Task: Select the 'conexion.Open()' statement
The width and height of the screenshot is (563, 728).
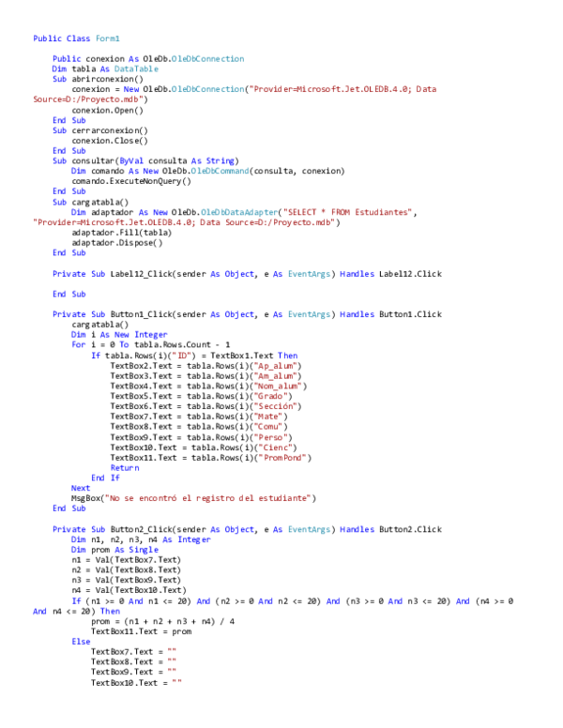Action: [109, 110]
